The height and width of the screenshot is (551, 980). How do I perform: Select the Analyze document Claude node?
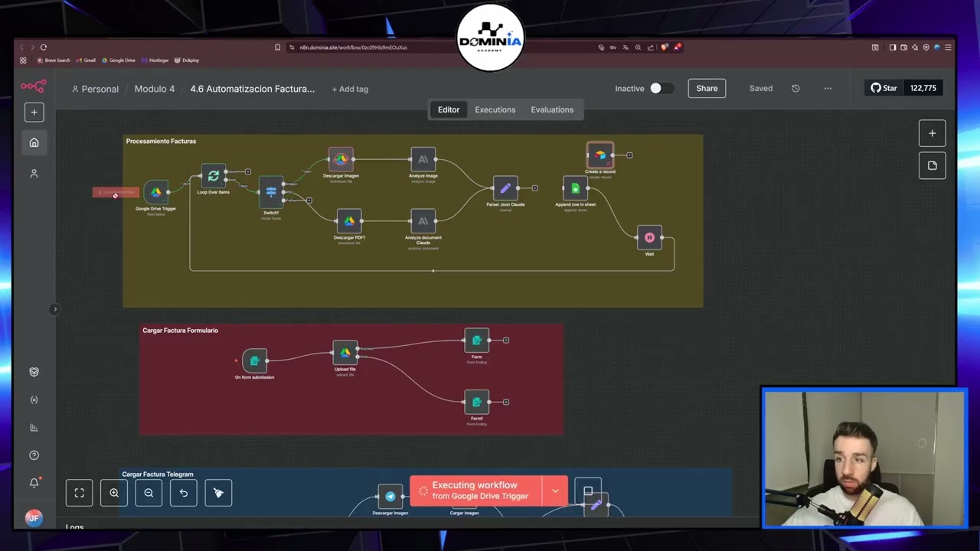[x=423, y=221]
